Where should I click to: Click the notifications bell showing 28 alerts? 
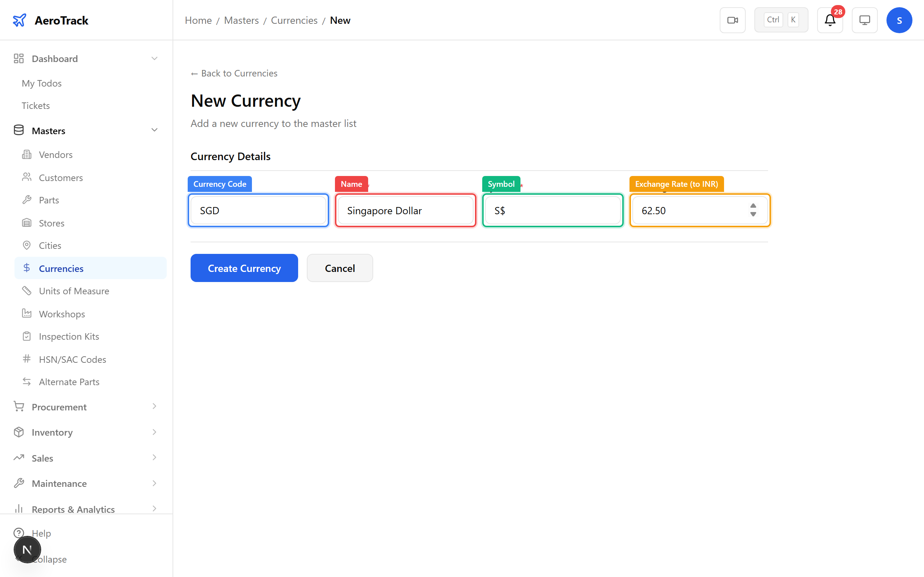829,20
